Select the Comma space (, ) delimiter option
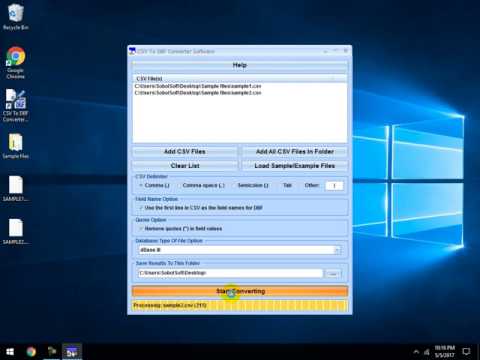Screen dimensions: 480x360 pos(200,185)
